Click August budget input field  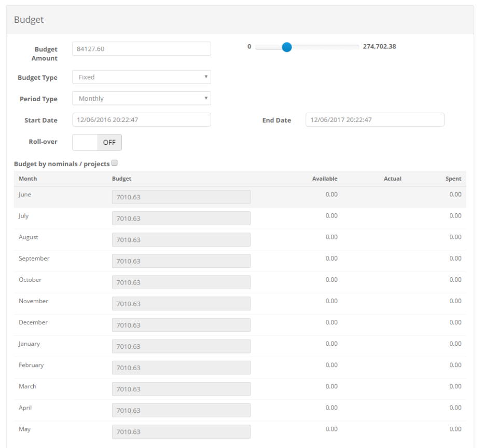(181, 239)
